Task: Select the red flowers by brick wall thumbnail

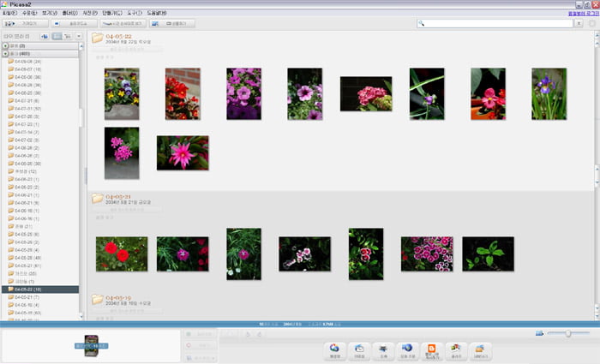Action: click(183, 93)
